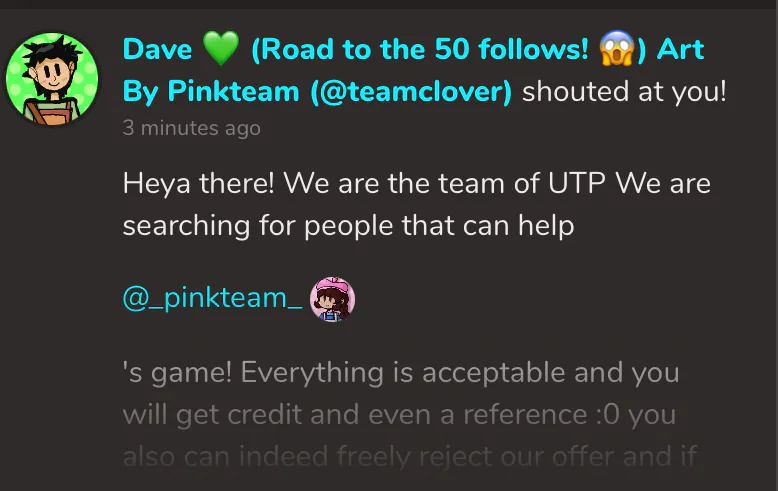
Task: Expand faded 'will get credit' text line
Action: point(399,415)
